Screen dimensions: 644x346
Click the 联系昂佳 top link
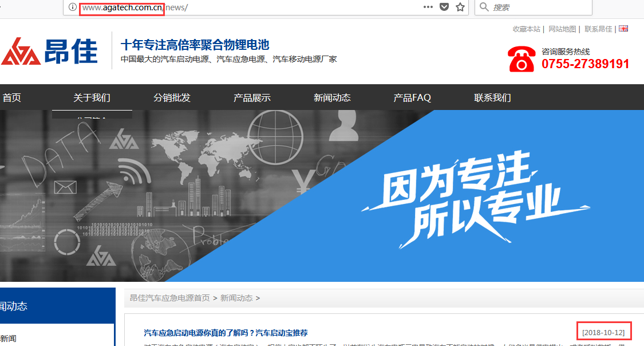pyautogui.click(x=598, y=29)
